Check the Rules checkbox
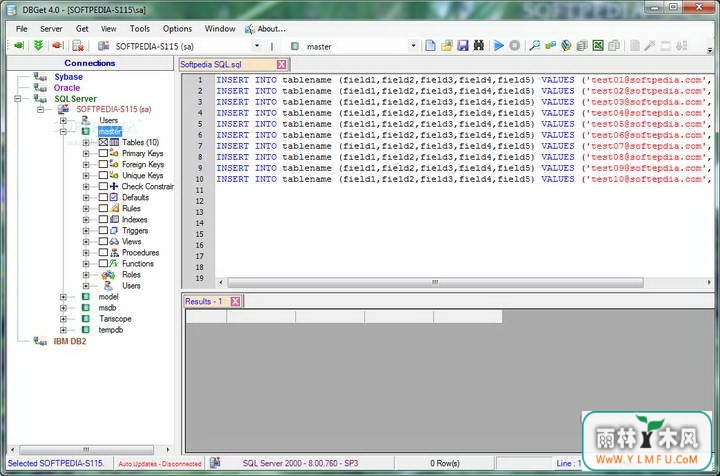This screenshot has width=720, height=476. [x=103, y=208]
